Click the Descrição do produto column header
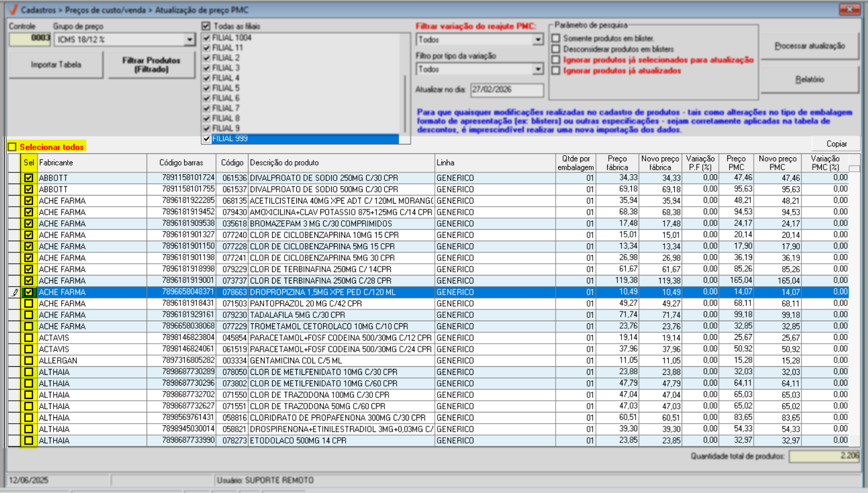The image size is (868, 493). [x=341, y=163]
